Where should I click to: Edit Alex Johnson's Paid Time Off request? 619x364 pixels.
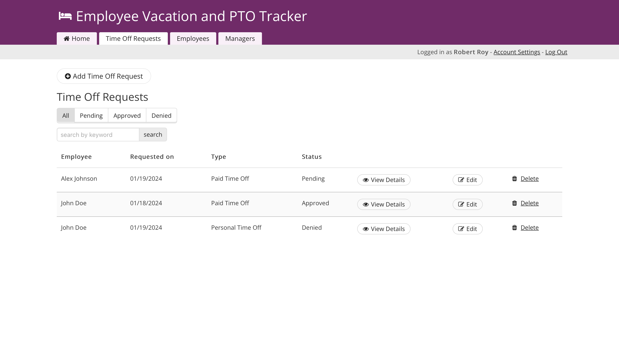(467, 180)
